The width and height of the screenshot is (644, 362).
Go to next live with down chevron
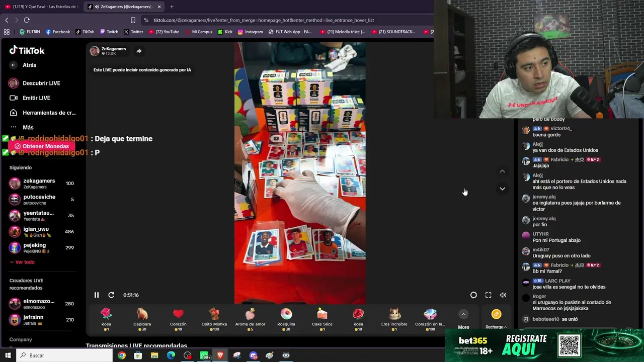[502, 189]
